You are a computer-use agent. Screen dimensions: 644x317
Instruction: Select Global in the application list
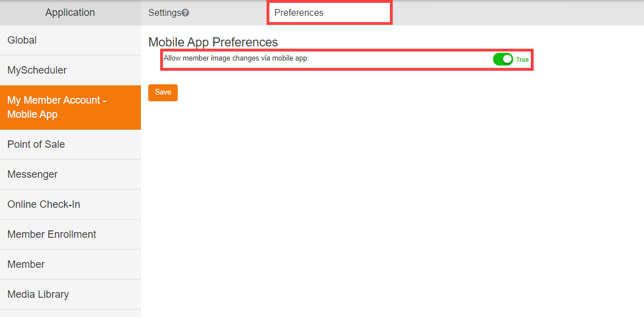point(70,40)
